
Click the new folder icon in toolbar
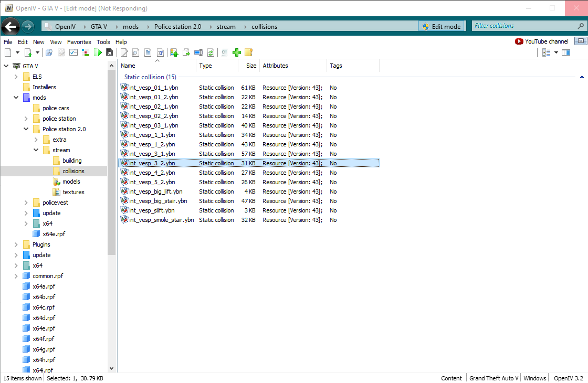(x=248, y=52)
